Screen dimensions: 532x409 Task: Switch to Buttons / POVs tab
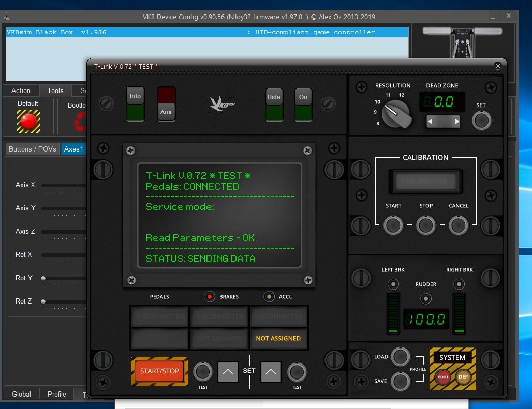32,149
